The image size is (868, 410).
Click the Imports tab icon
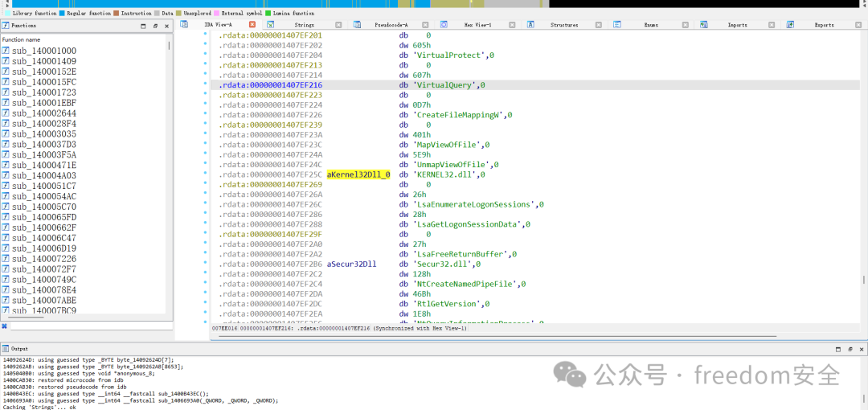pyautogui.click(x=704, y=24)
